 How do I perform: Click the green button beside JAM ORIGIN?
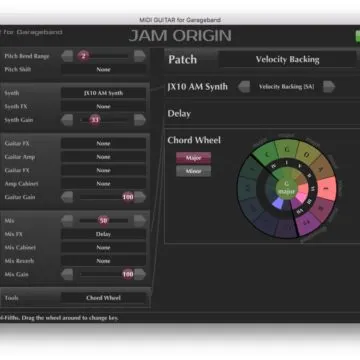click(358, 37)
